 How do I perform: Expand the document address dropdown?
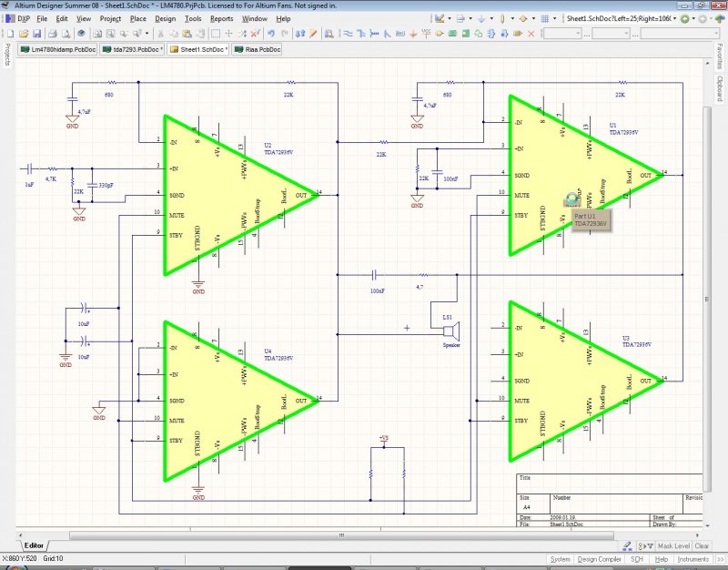[x=674, y=18]
